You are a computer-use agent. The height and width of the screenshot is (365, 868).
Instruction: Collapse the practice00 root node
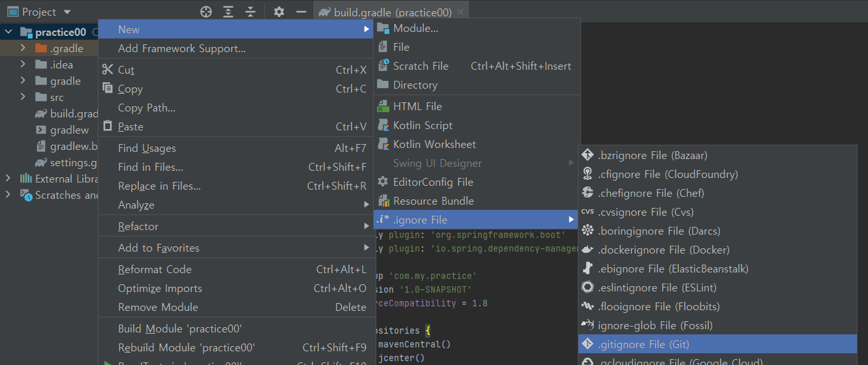click(x=8, y=32)
